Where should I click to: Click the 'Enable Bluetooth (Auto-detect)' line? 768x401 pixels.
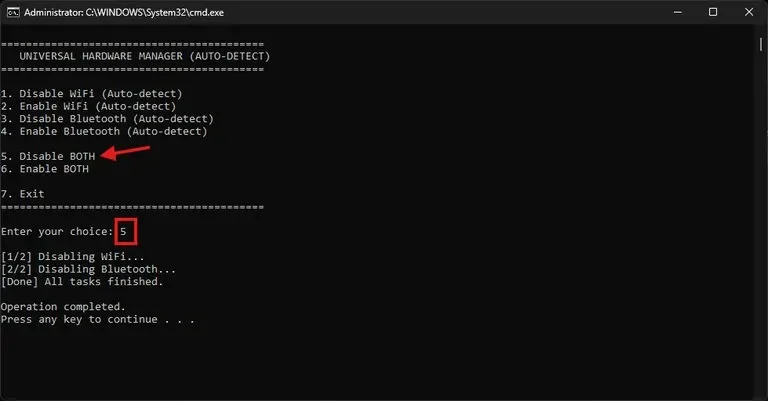click(104, 132)
